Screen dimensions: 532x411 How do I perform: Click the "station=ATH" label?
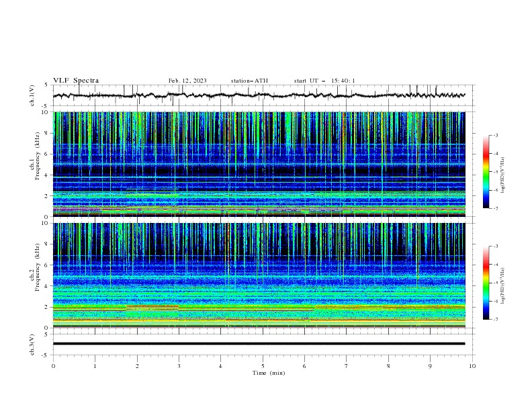click(249, 81)
